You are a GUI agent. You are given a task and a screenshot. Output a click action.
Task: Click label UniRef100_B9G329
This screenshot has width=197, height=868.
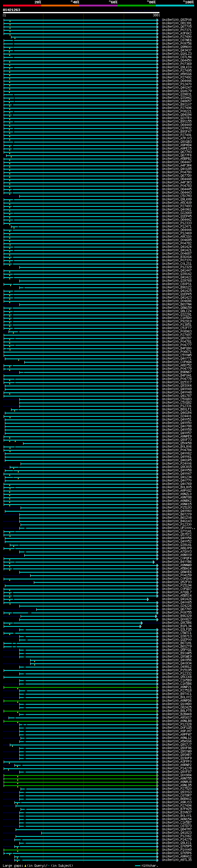point(176,616)
